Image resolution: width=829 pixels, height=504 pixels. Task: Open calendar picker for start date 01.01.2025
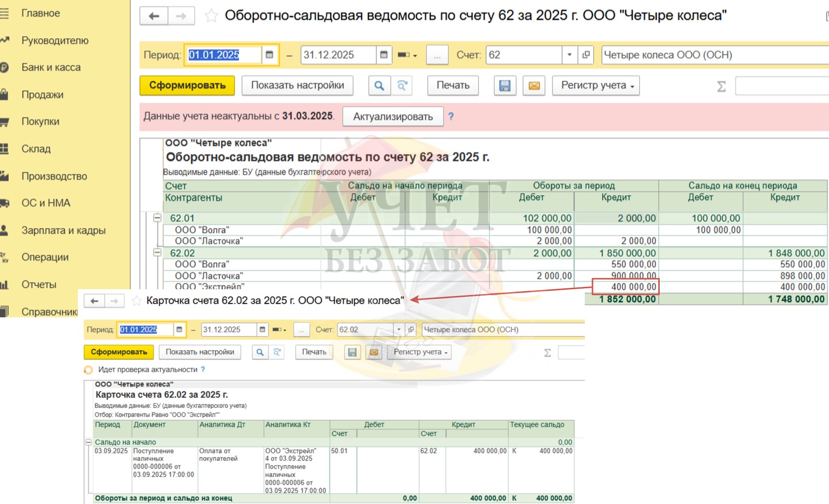point(269,55)
